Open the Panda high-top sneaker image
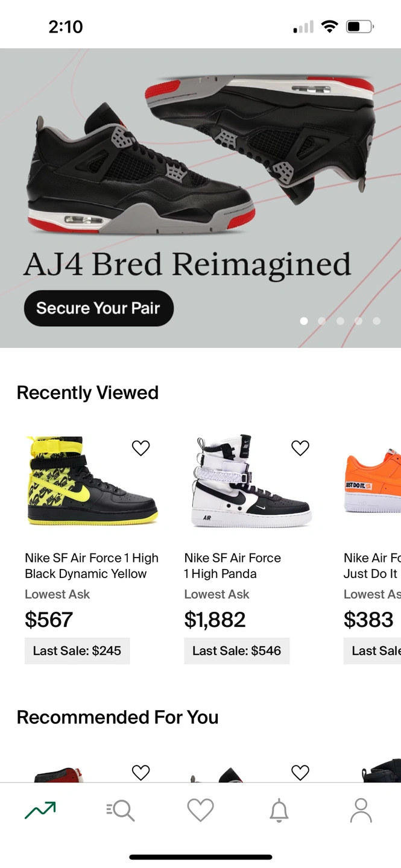The image size is (401, 868). click(x=251, y=480)
